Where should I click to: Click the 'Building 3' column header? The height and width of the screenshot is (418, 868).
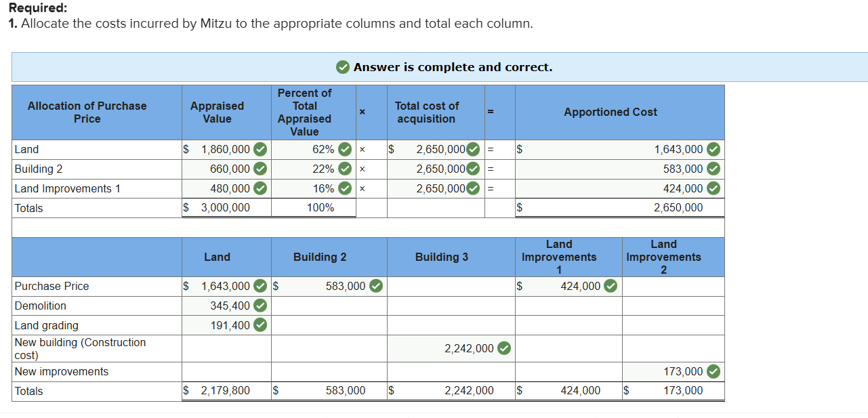coord(441,257)
